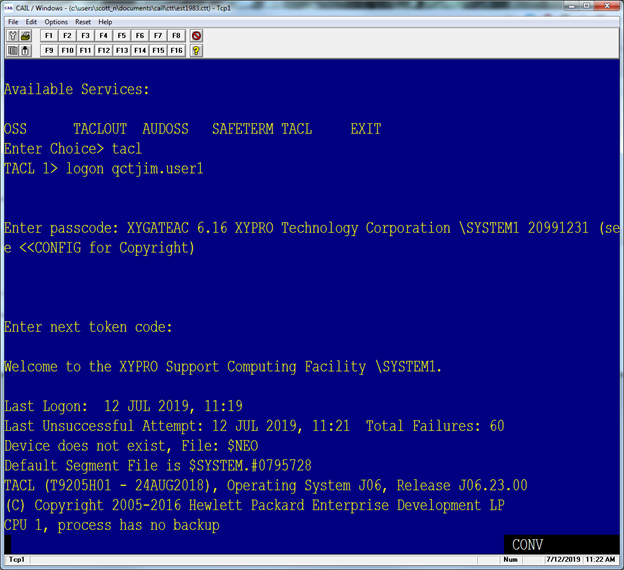Click the first icon in bottom toolbar row

click(12, 50)
